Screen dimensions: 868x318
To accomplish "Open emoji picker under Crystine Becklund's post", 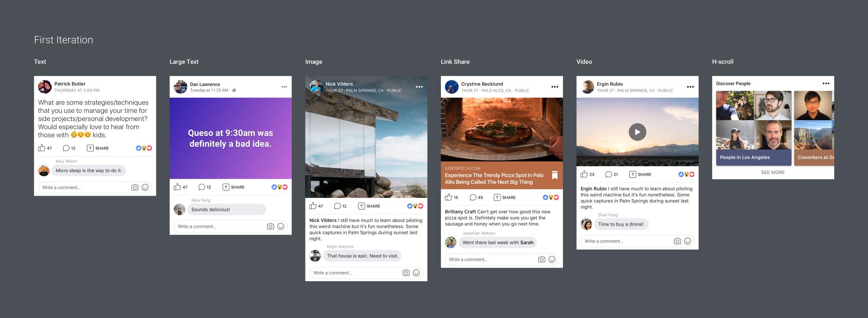I will (x=552, y=259).
